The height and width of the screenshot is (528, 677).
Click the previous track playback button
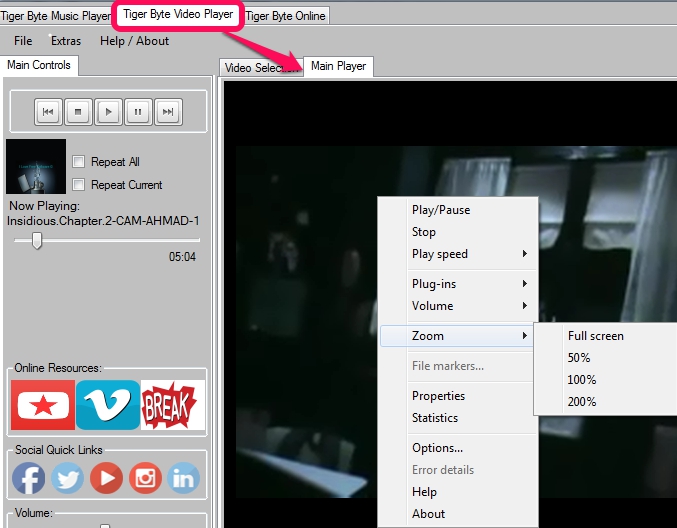[47, 111]
